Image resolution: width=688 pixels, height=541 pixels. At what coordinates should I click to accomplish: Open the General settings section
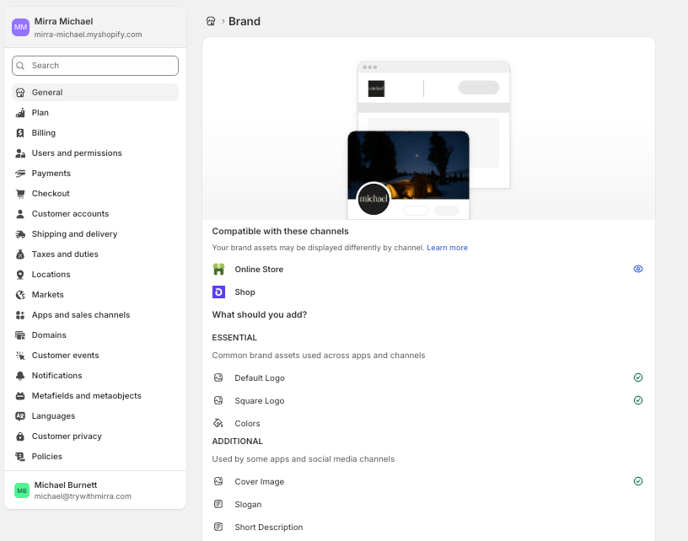[x=95, y=93]
